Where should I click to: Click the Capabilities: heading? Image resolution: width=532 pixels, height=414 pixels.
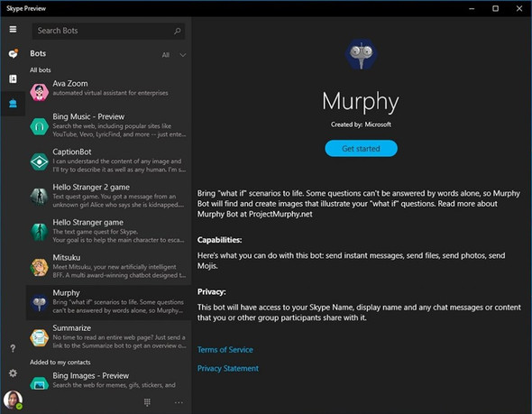click(219, 240)
